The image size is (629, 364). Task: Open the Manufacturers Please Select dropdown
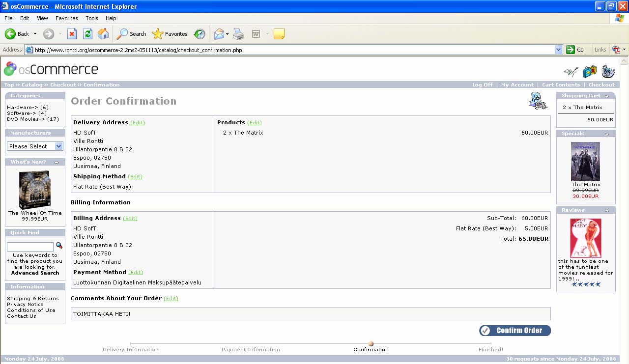(35, 146)
